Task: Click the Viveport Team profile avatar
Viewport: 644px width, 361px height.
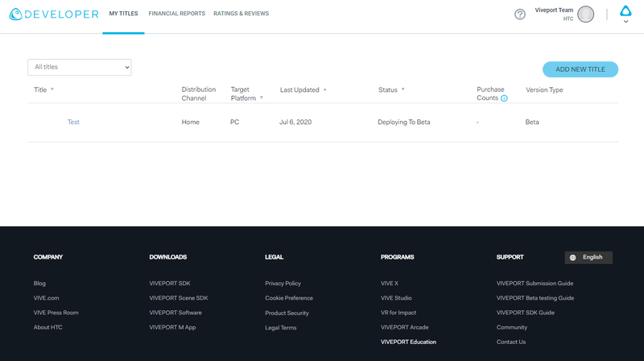Action: tap(586, 15)
